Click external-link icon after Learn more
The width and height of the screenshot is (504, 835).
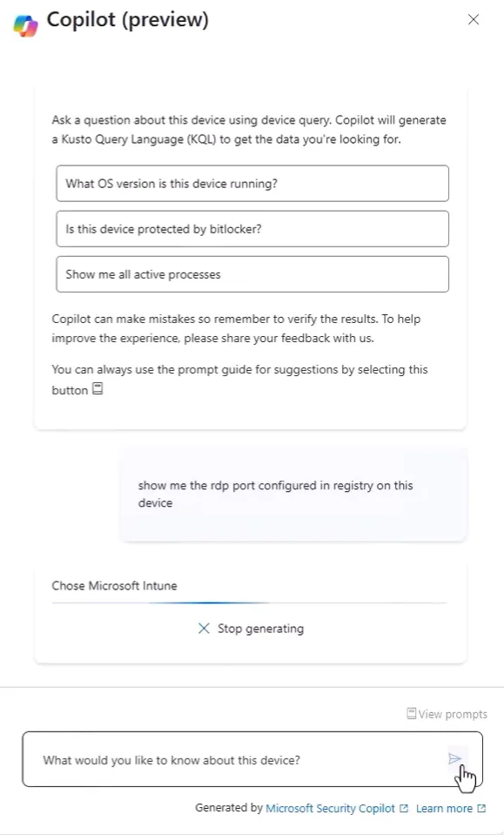pyautogui.click(x=481, y=808)
